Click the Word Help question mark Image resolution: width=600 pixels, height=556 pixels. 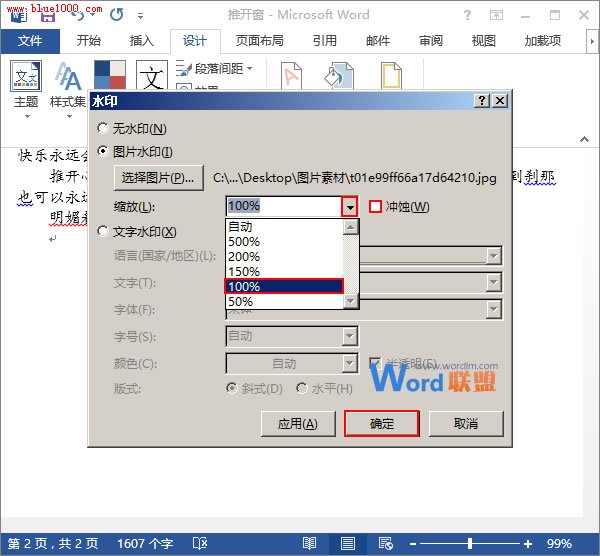point(467,15)
